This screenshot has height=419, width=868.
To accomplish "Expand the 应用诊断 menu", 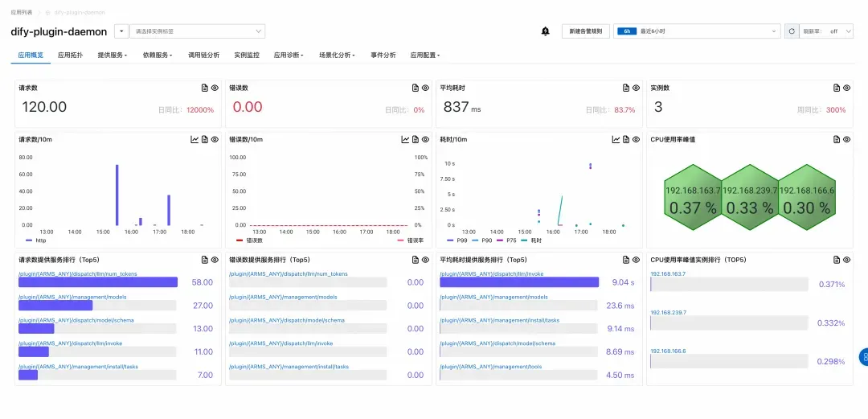I will [x=289, y=55].
